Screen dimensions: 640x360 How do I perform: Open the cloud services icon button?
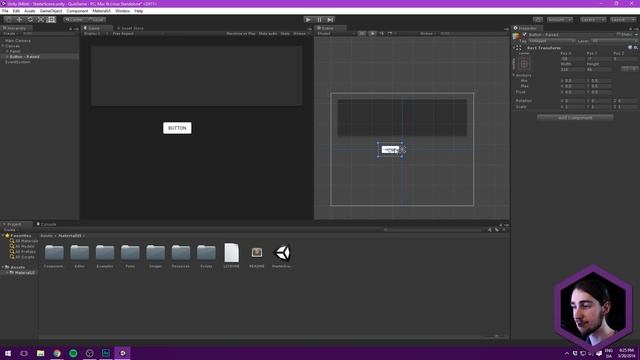click(538, 20)
